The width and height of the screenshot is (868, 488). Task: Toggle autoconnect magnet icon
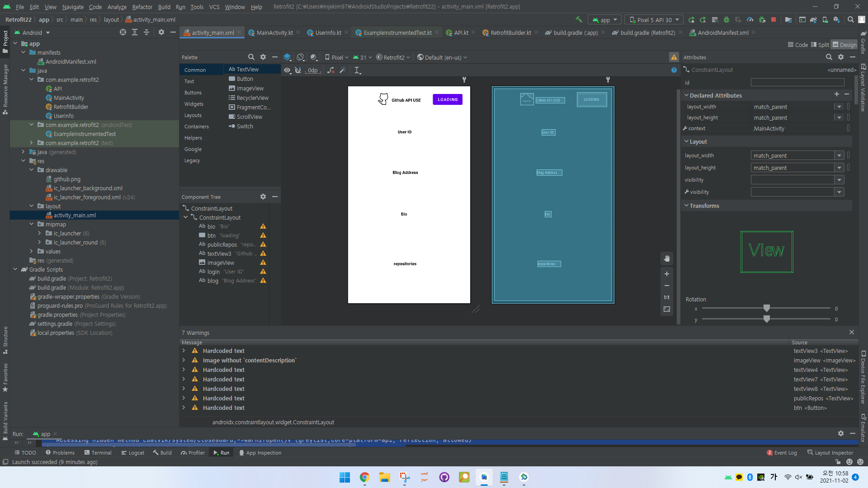[298, 70]
